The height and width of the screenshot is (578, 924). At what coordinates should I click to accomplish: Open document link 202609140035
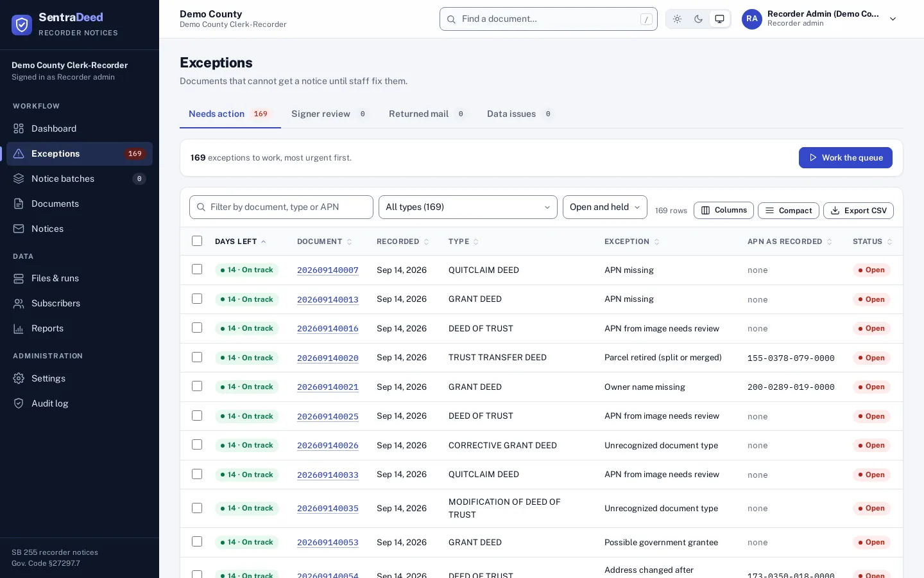point(328,508)
